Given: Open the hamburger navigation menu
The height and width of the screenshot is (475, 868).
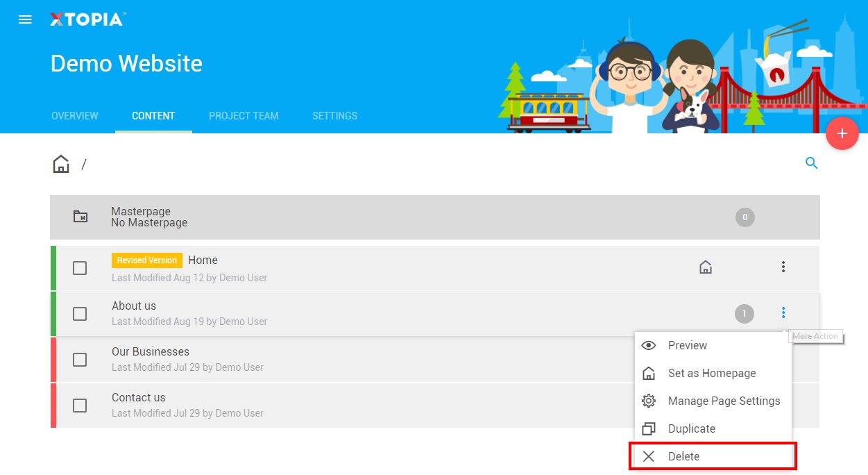Looking at the screenshot, I should [25, 19].
